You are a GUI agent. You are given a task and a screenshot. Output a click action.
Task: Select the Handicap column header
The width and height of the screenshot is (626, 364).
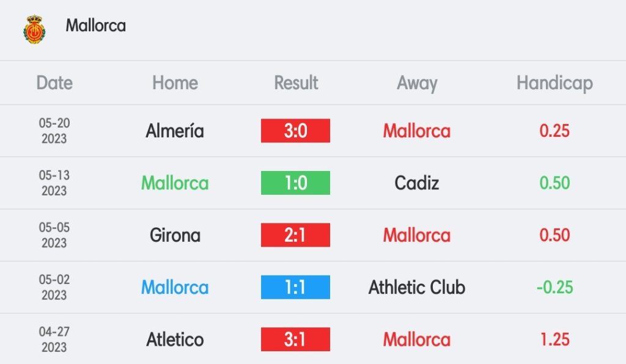coord(554,84)
